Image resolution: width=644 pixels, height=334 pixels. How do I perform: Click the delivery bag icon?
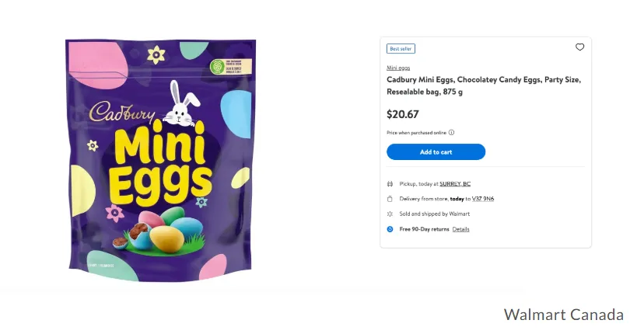pos(390,199)
